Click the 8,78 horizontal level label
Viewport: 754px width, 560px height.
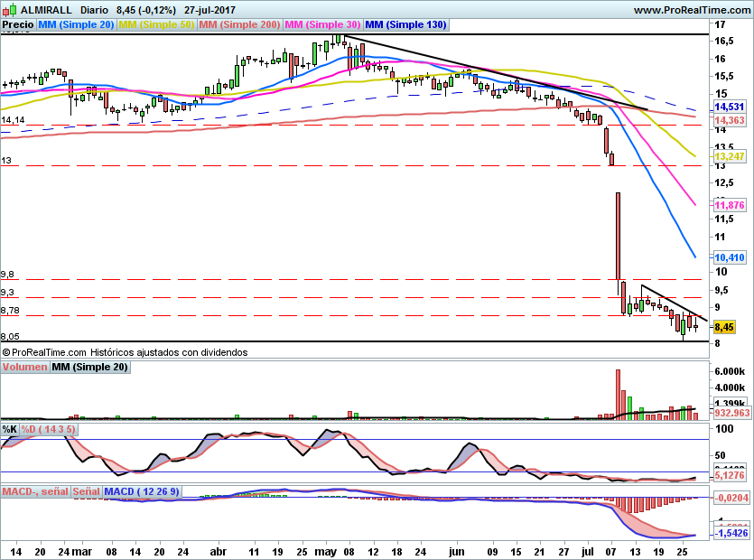point(10,311)
